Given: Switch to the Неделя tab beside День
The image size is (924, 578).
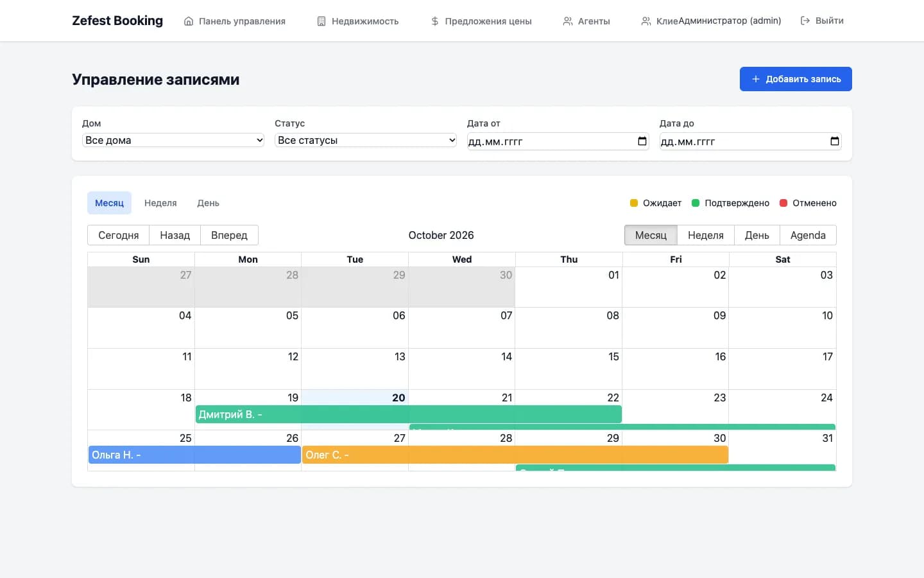Looking at the screenshot, I should coord(160,203).
